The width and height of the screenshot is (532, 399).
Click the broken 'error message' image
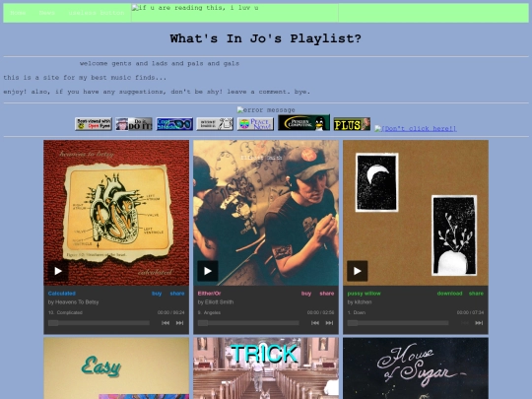(x=266, y=110)
